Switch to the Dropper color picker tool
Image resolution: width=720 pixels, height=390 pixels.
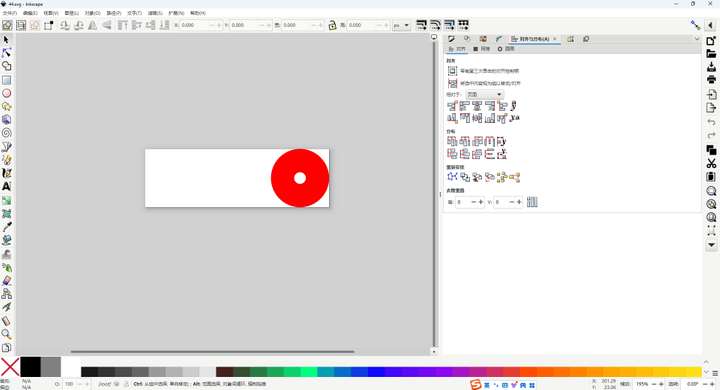coord(6,227)
